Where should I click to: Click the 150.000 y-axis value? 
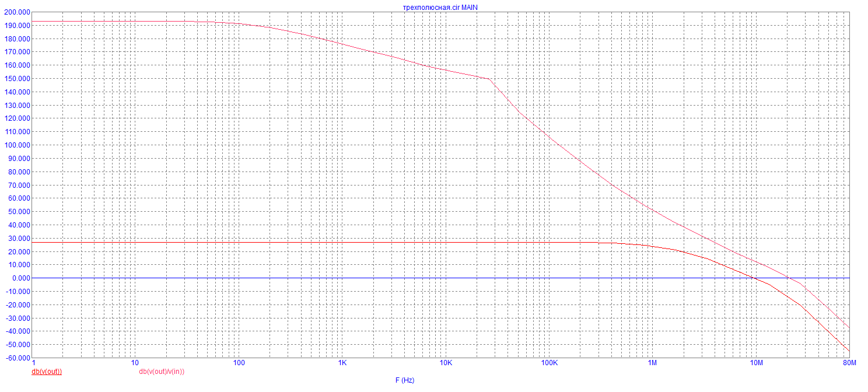18,79
